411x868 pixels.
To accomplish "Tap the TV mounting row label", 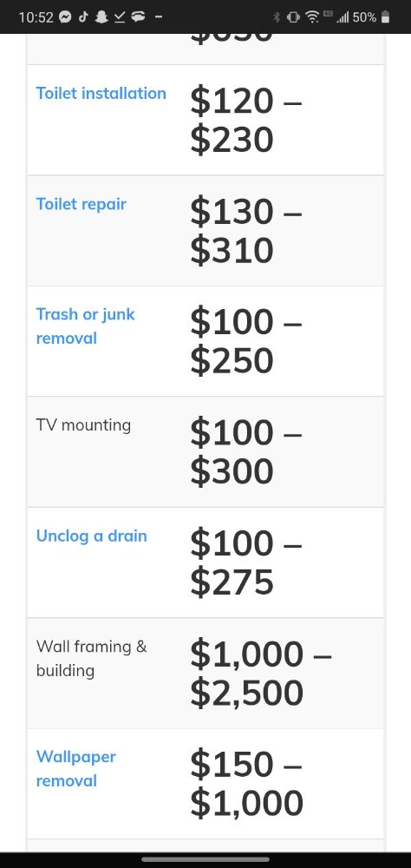I will (x=83, y=425).
